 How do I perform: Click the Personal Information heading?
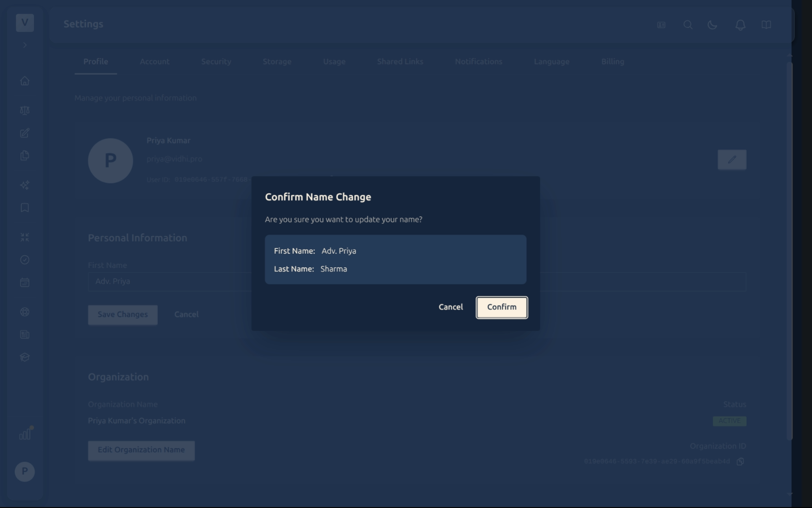(138, 238)
